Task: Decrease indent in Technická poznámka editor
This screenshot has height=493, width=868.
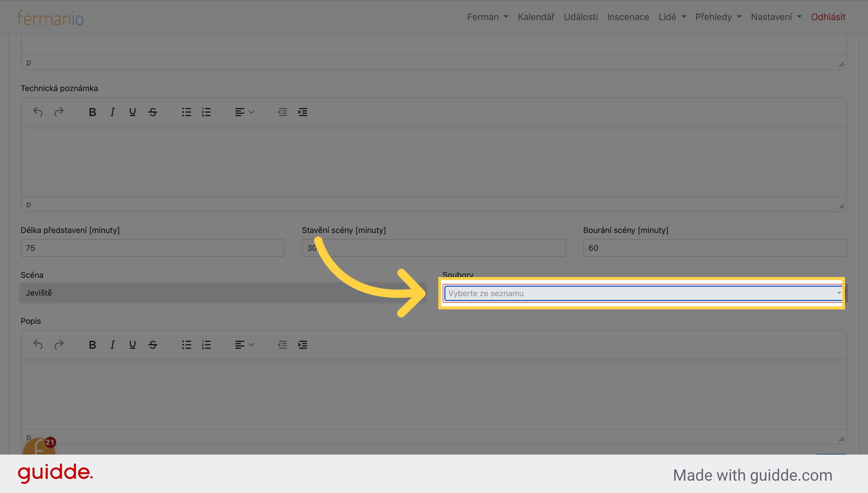Action: (x=282, y=112)
